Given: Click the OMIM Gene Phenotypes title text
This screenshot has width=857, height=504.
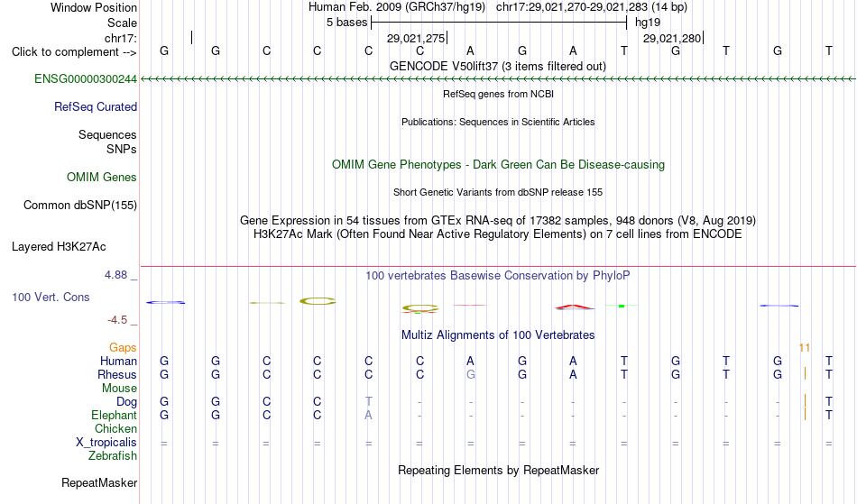Looking at the screenshot, I should pos(498,165).
